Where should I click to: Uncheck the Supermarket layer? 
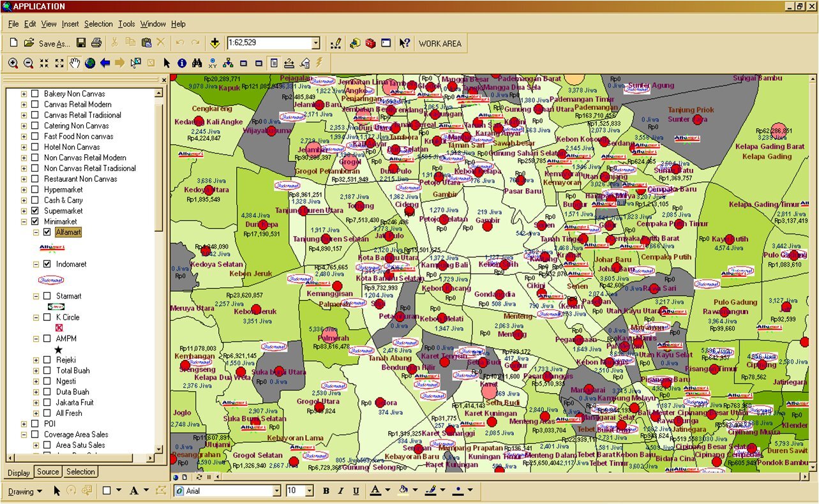[35, 211]
